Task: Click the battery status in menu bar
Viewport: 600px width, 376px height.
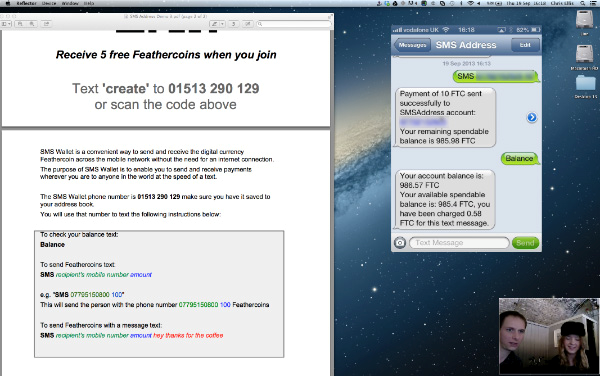Action: click(494, 3)
